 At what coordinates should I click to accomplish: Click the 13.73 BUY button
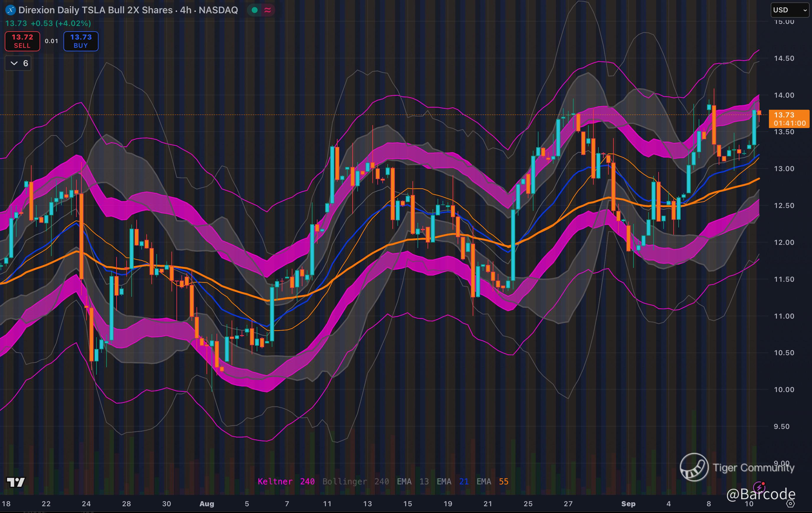click(81, 41)
